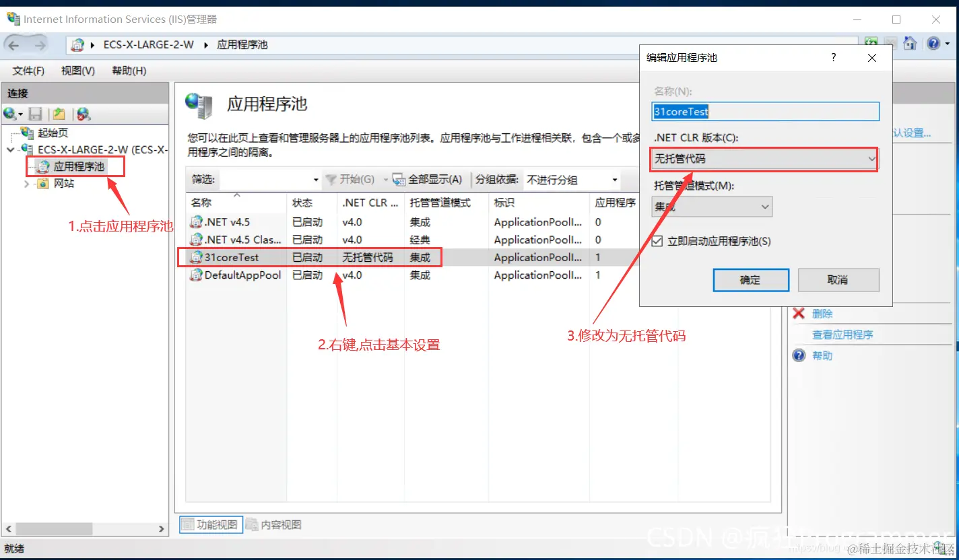The image size is (959, 560).
Task: Select the 网站 sites folder icon
Action: pyautogui.click(x=43, y=183)
